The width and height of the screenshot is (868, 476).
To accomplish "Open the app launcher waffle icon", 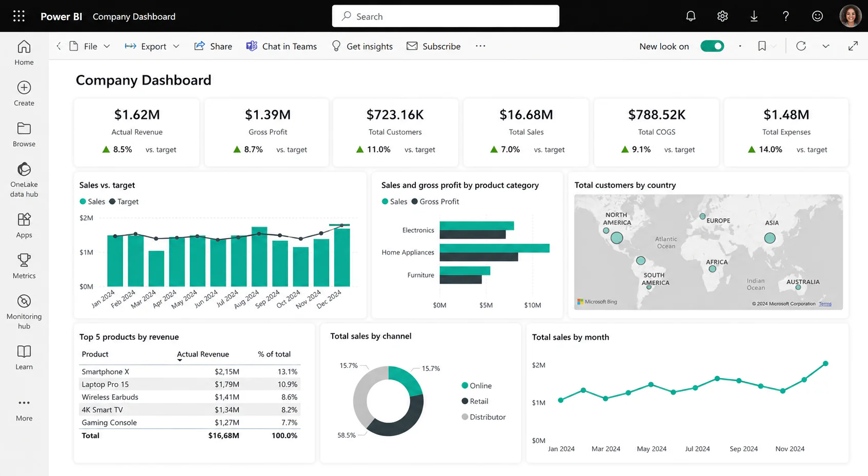I will pyautogui.click(x=19, y=16).
